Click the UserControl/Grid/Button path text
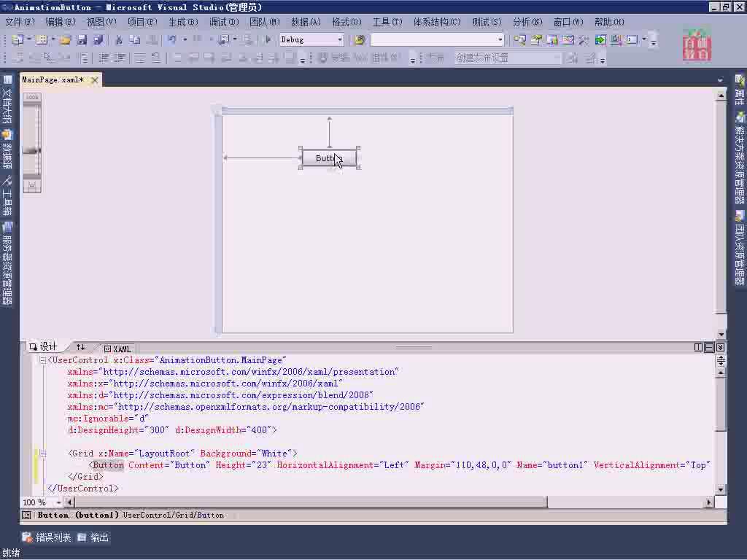This screenshot has width=747, height=560. (174, 516)
